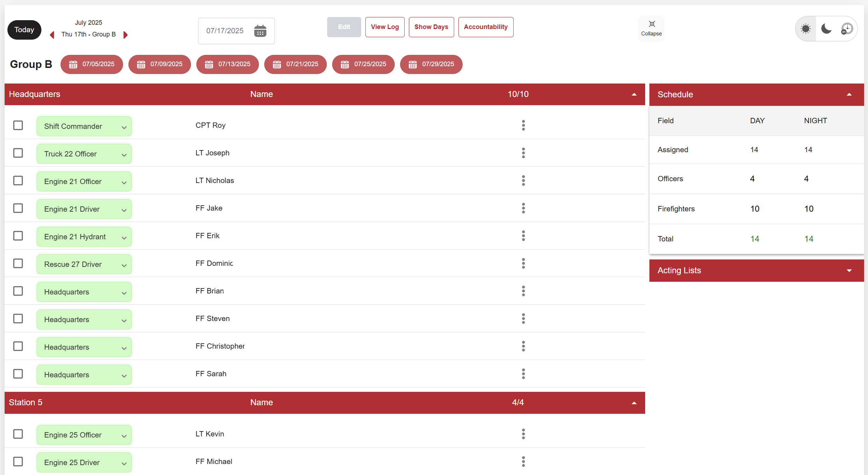The height and width of the screenshot is (475, 868).
Task: Expand the Acting Lists panel
Action: point(849,271)
